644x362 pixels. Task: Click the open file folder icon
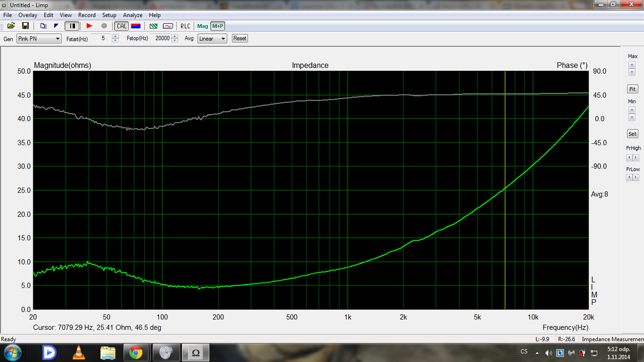click(11, 26)
